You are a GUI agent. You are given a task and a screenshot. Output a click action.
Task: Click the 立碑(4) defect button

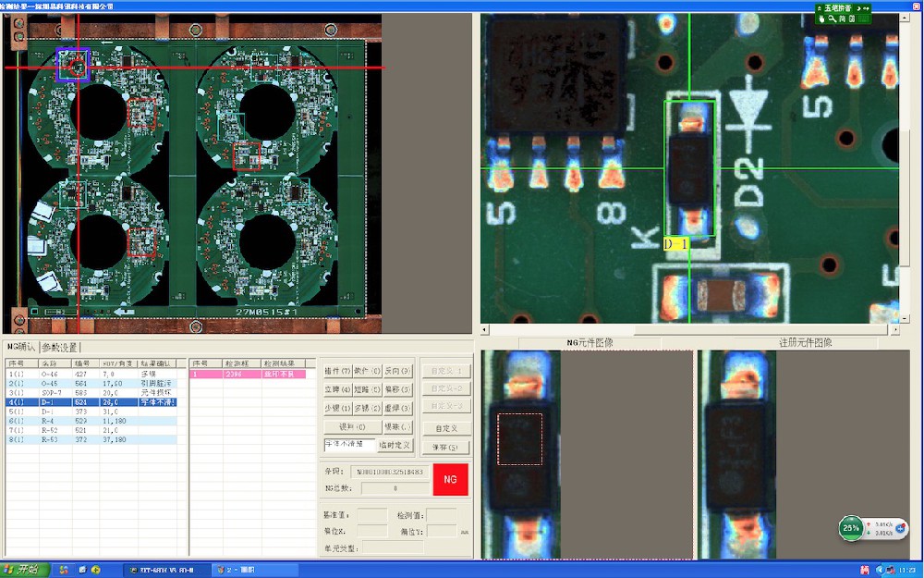coord(338,389)
